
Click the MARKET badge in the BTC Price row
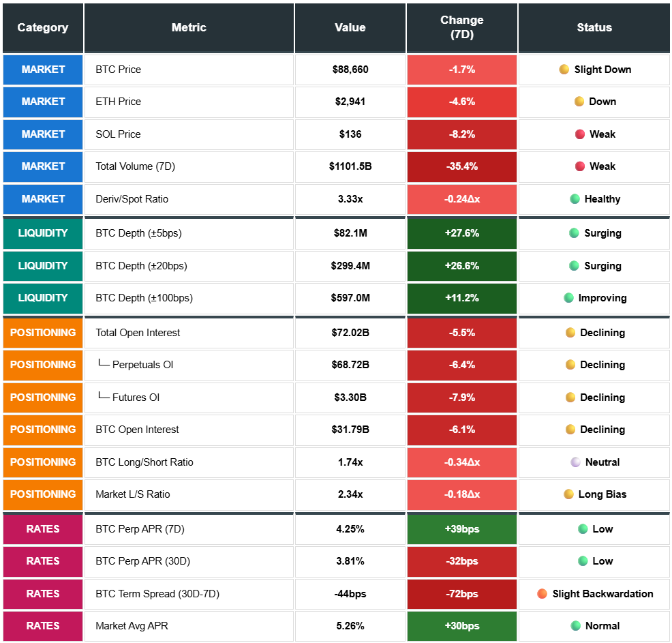[43, 70]
